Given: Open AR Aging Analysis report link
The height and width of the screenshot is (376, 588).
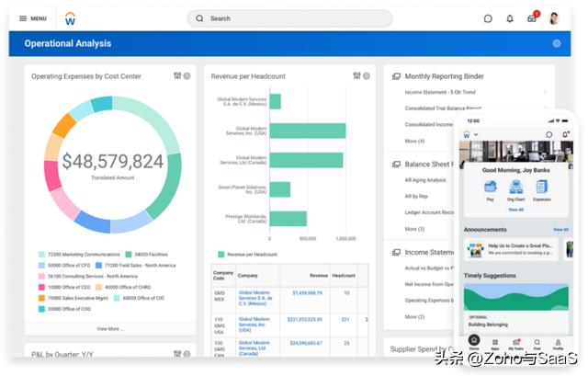Looking at the screenshot, I should [x=425, y=180].
